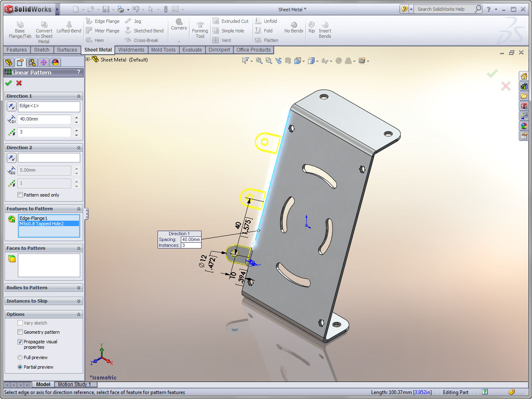Click the Flatten sheet metal icon

[x=266, y=40]
